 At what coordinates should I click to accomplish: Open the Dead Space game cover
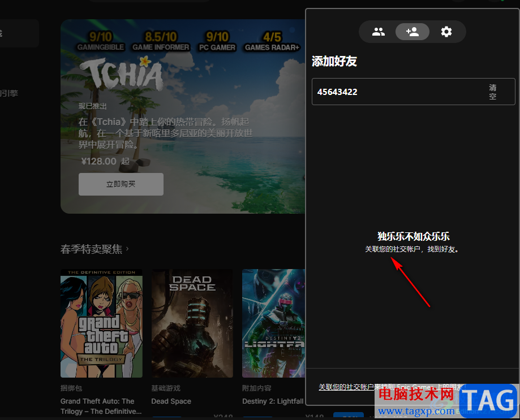click(x=192, y=323)
